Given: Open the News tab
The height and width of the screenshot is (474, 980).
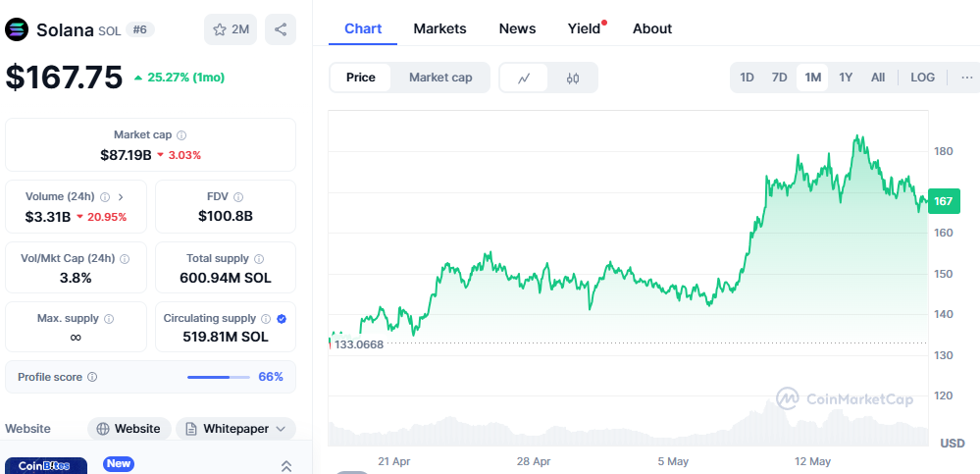Looking at the screenshot, I should [x=518, y=28].
